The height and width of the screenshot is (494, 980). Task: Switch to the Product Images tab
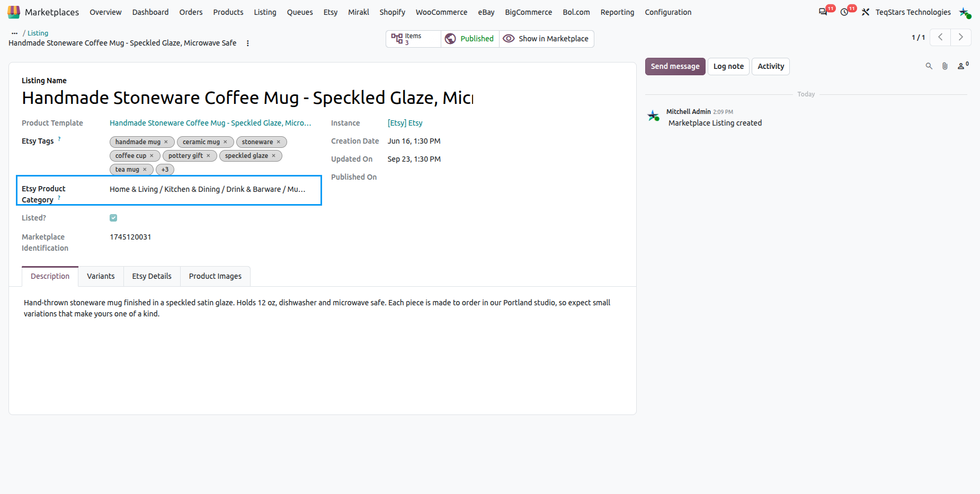(215, 276)
